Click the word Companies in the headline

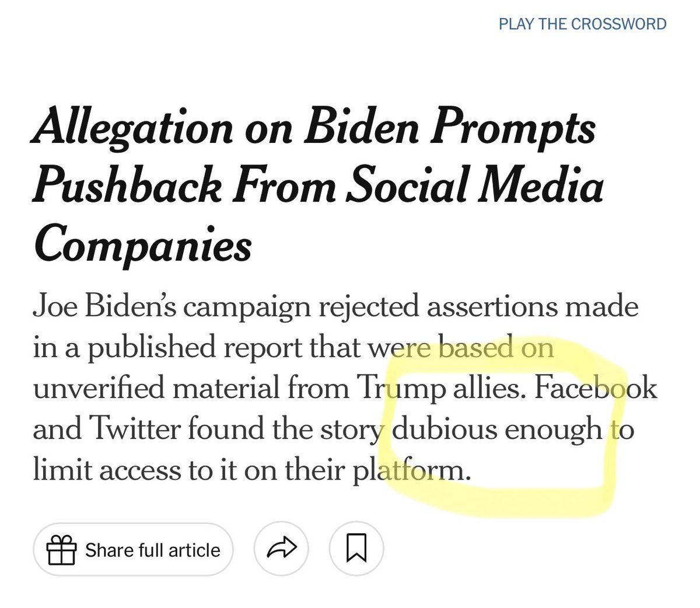(143, 245)
